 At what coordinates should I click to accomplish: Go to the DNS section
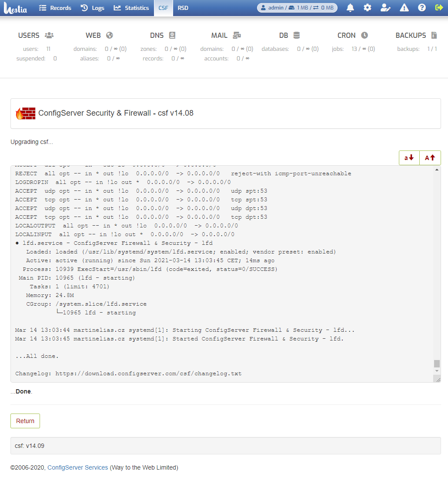pyautogui.click(x=157, y=35)
